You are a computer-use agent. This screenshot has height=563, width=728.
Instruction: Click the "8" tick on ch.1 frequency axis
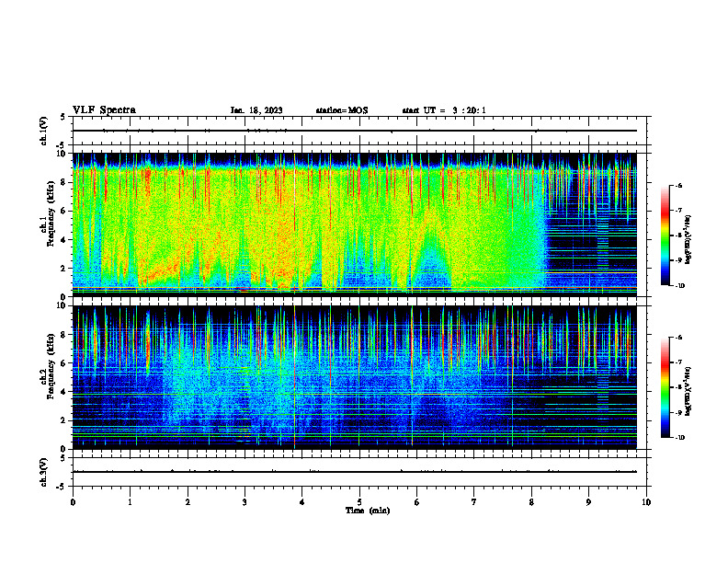pos(64,182)
